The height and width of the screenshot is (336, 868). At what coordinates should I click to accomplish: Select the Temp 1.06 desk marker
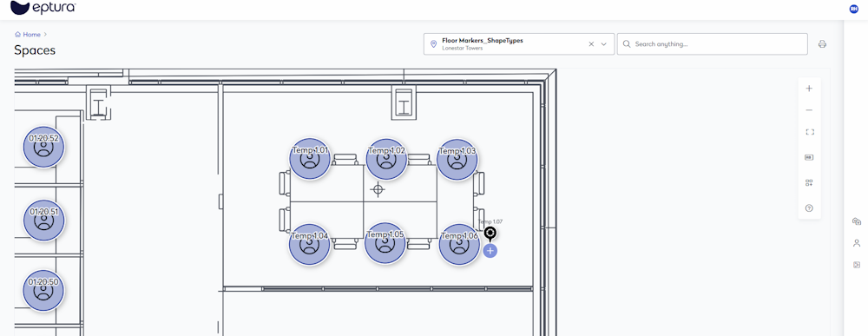[459, 244]
